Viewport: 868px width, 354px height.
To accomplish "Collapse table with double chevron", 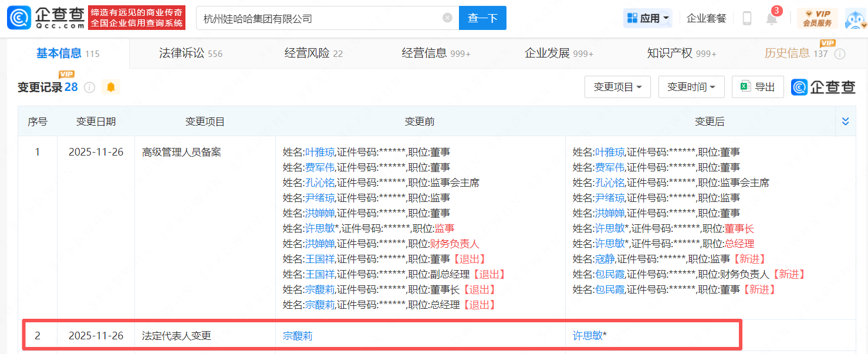I will click(x=845, y=122).
